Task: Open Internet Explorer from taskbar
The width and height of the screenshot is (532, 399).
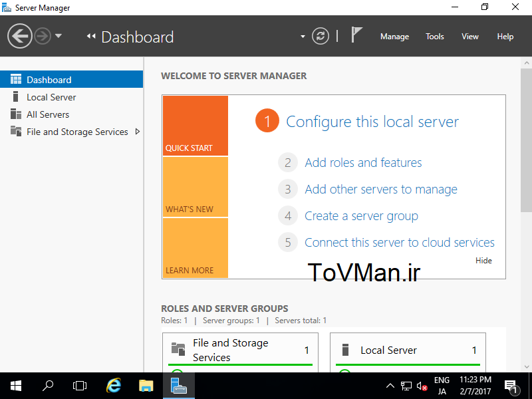Action: (114, 385)
